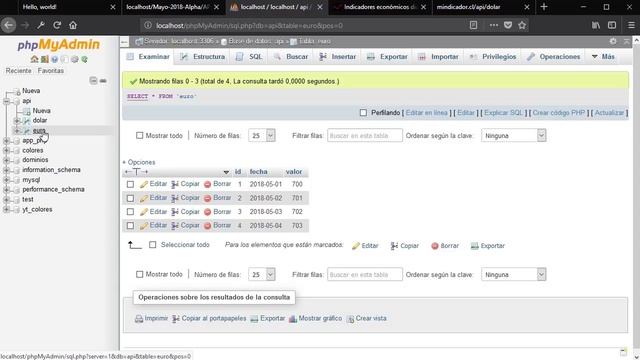
Task: Tick the checkbox for row id 4
Action: [130, 226]
